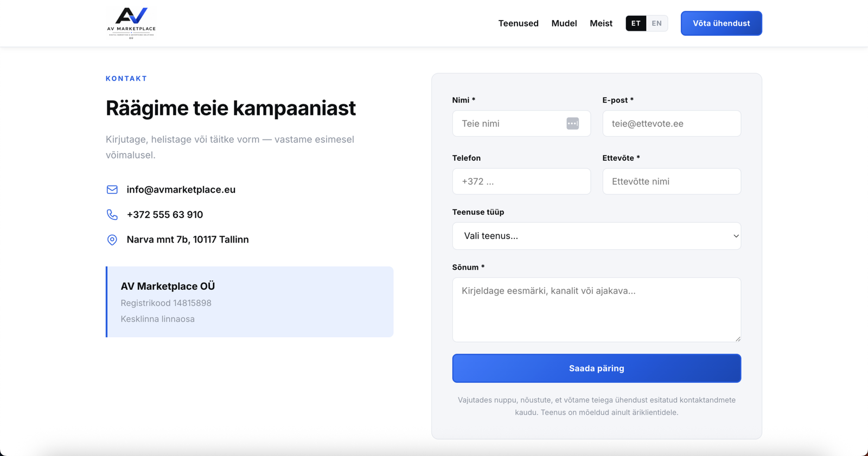Focus the E-post input field

click(672, 123)
